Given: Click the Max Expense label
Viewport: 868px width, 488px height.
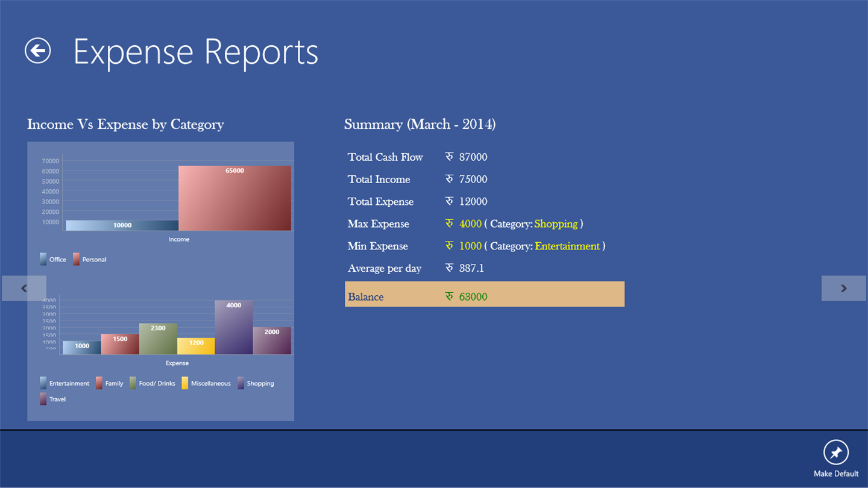Looking at the screenshot, I should [x=378, y=224].
